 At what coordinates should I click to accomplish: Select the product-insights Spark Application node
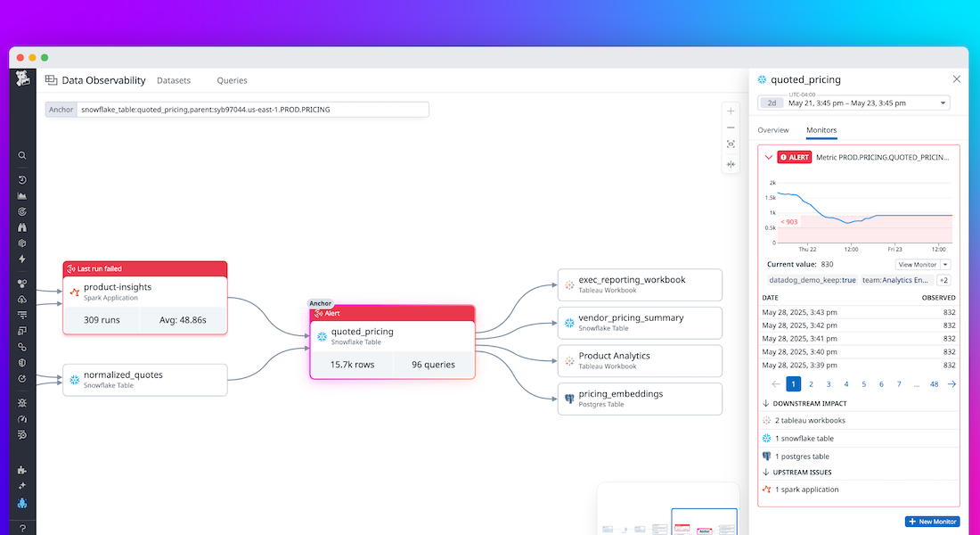coord(145,298)
